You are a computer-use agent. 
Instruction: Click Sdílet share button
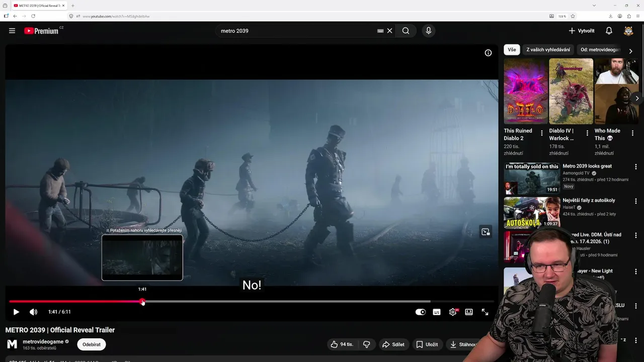click(393, 344)
